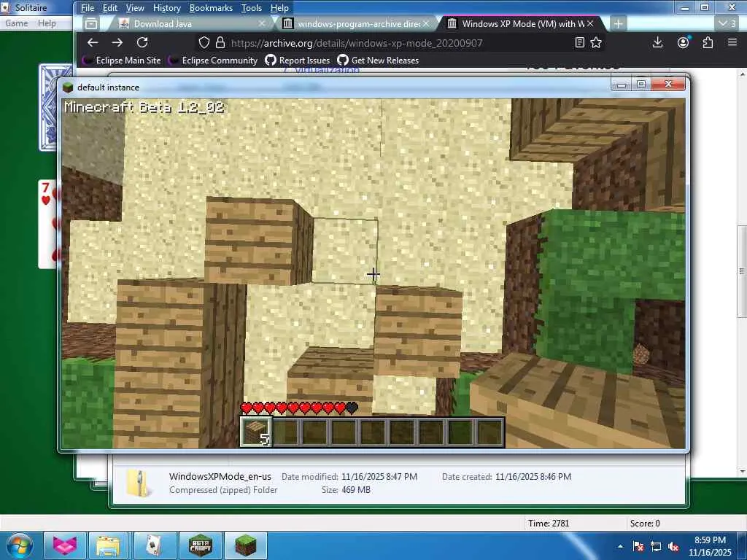
Task: Open Get New Releases bookmark
Action: click(x=378, y=61)
